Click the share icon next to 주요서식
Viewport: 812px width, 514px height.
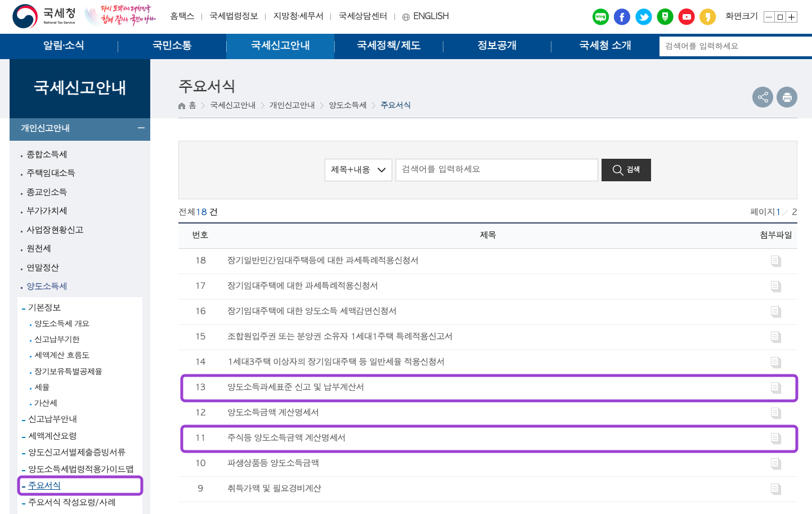763,97
